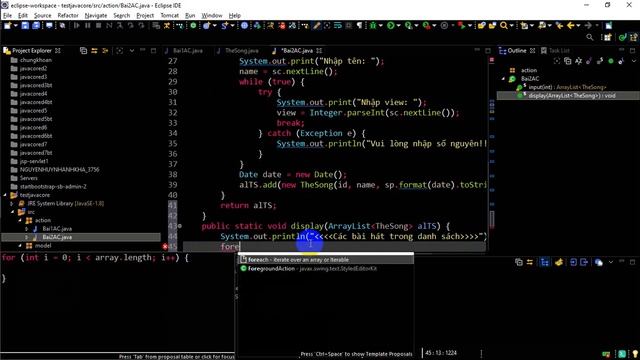Viewport: 640px width, 360px height.
Task: Select display method in Outline
Action: 571,96
